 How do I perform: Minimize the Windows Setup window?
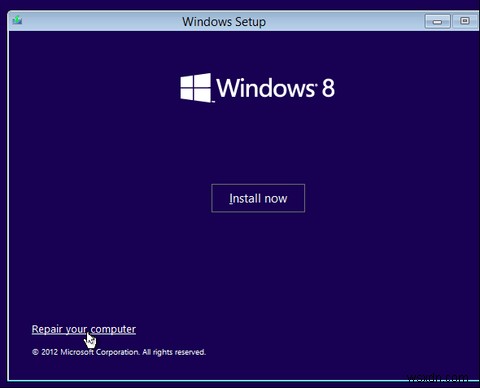(x=437, y=22)
